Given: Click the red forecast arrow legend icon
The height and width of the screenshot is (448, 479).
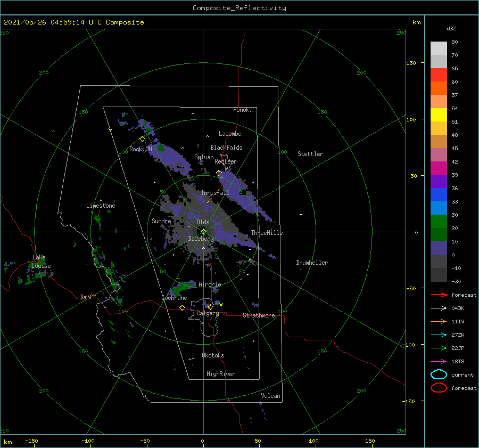Looking at the screenshot, I should [x=439, y=295].
